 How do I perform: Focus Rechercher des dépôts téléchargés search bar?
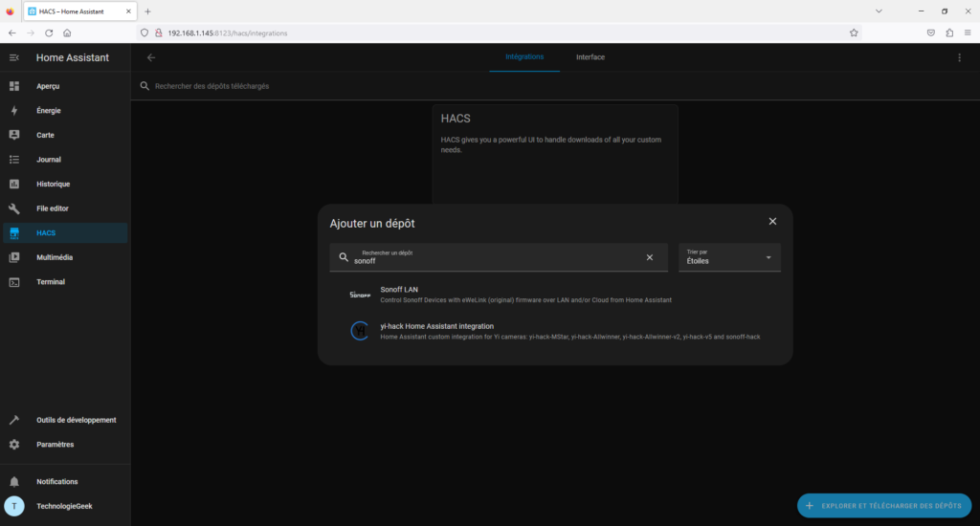tap(555, 86)
